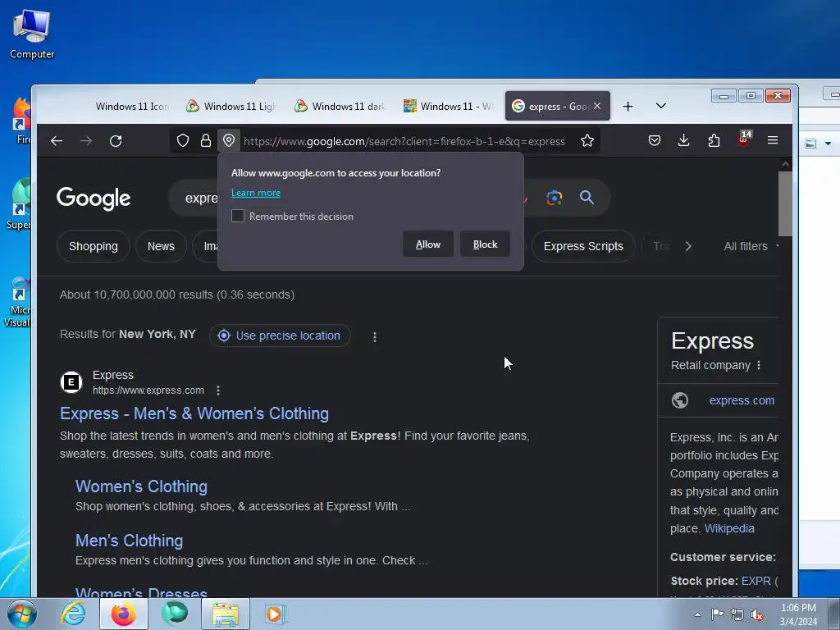The image size is (840, 630).
Task: Open Windows Explorer folder in taskbar
Action: (226, 614)
